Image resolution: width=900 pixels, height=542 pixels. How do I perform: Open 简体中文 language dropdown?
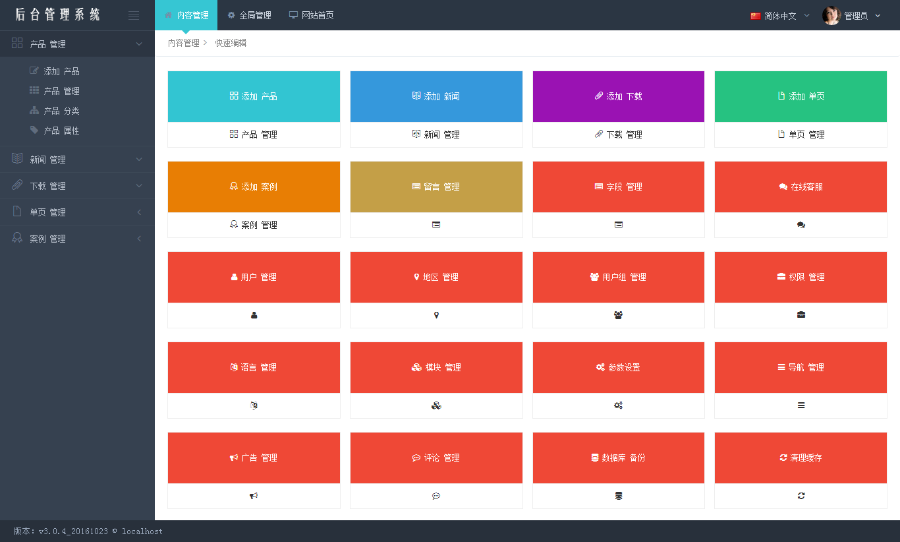point(779,16)
